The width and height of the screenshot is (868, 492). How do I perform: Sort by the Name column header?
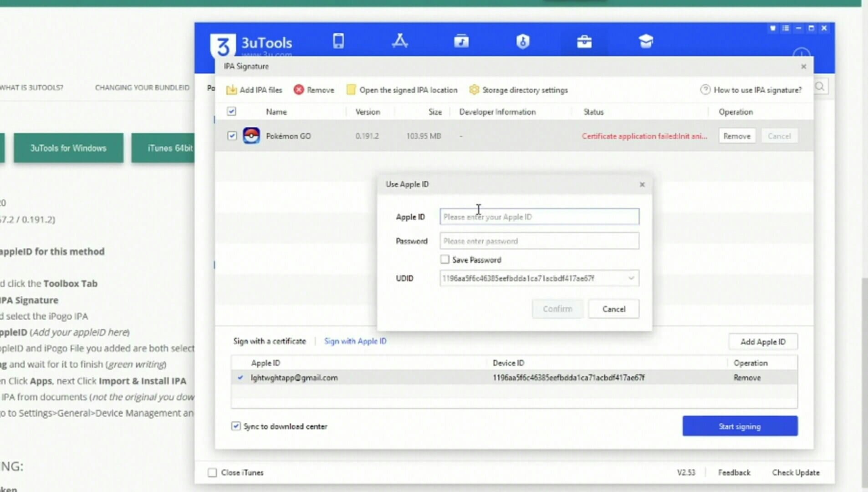(276, 112)
